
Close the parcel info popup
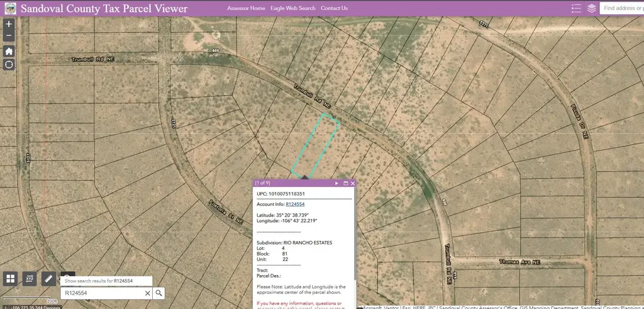[x=352, y=183]
